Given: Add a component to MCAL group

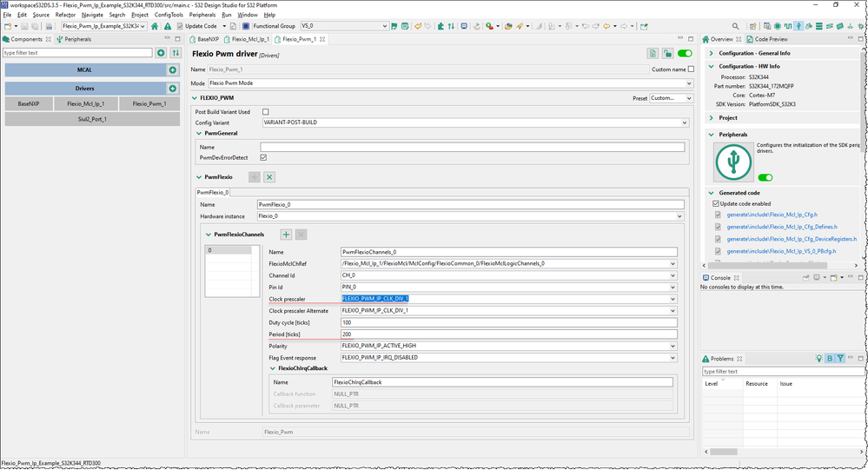Looking at the screenshot, I should (x=173, y=70).
